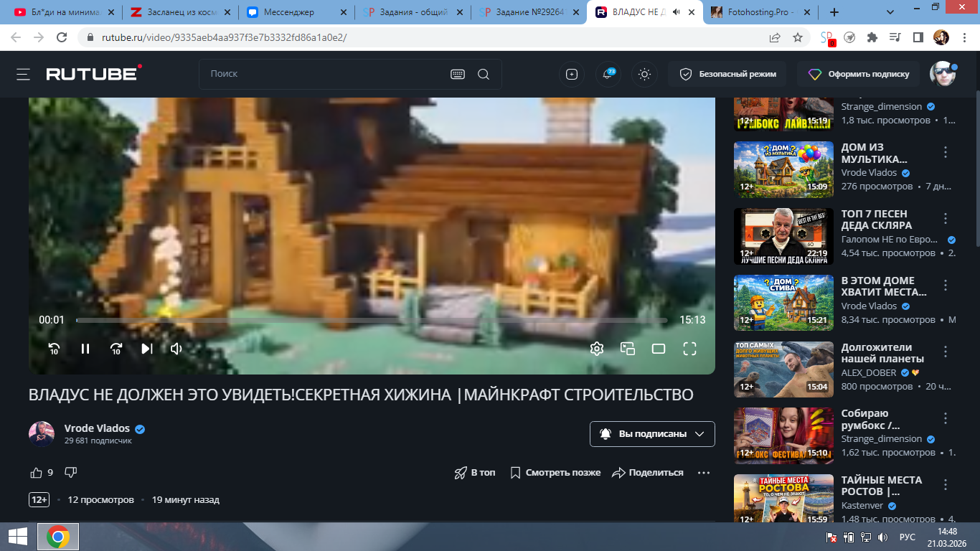Open Chrome from the taskbar

[58, 537]
